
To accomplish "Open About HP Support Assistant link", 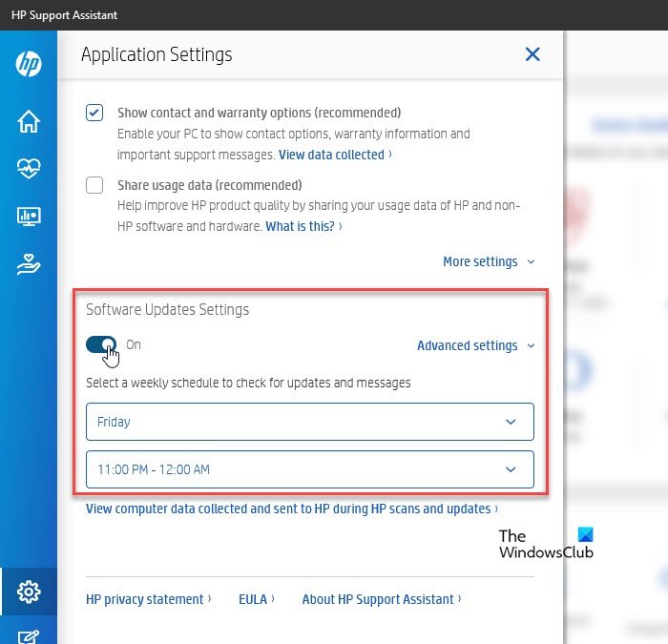I will point(382,599).
